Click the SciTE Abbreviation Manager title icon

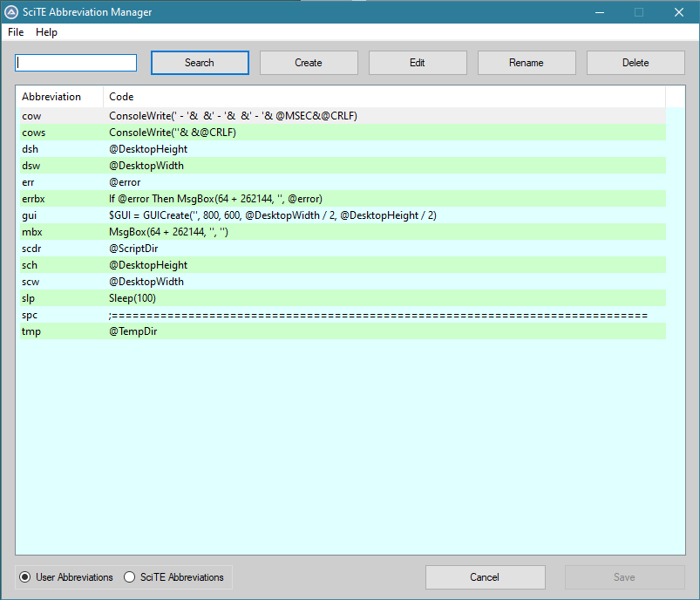coord(11,12)
